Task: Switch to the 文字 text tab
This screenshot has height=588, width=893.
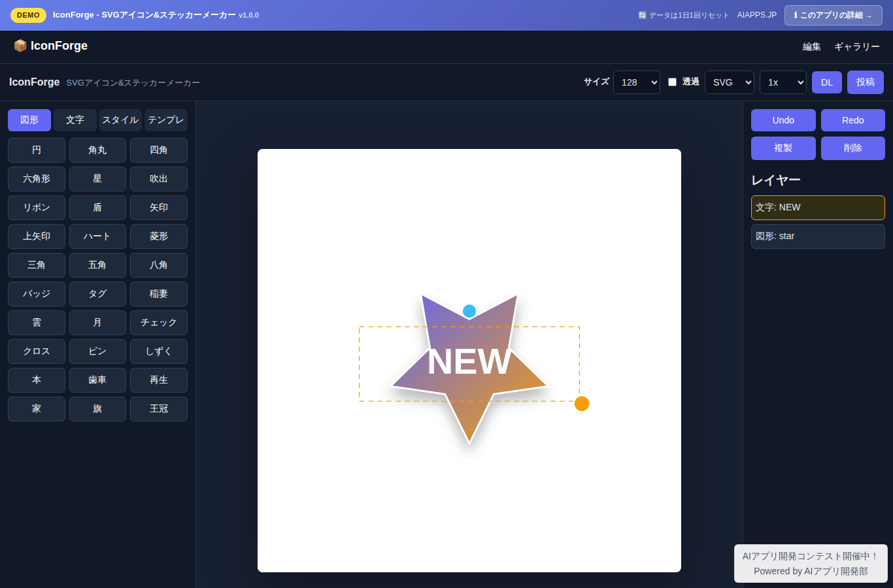Action: (75, 120)
